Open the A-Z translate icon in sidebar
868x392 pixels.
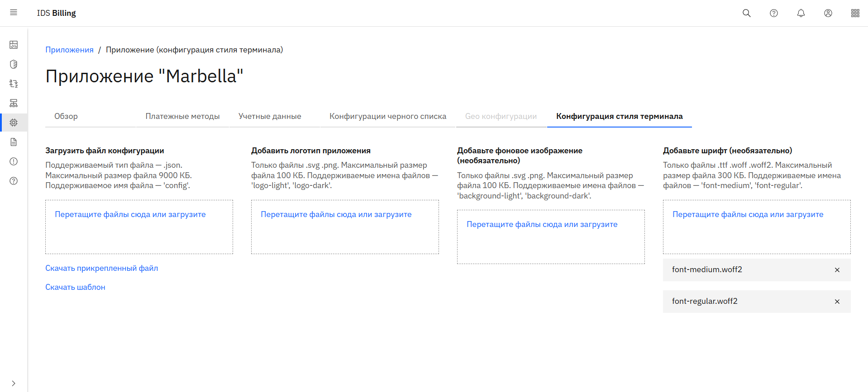14,84
